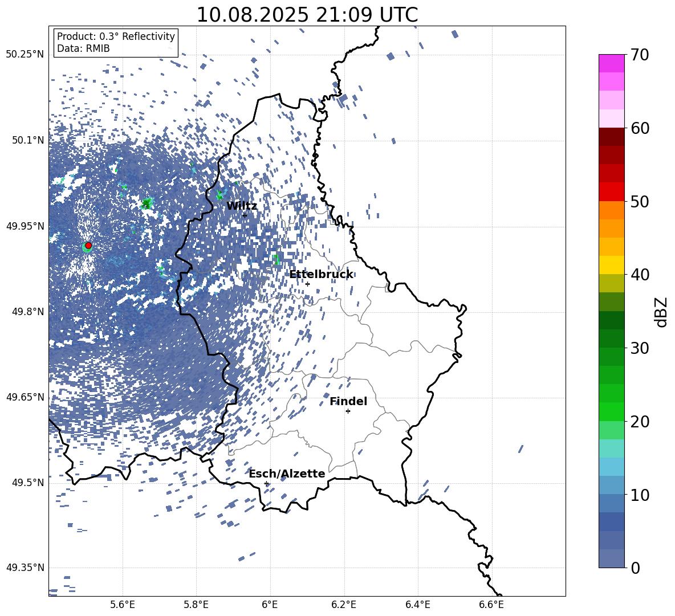Click the 49.65°N latitude label
Screen dimensions: 675x616
(x=25, y=397)
